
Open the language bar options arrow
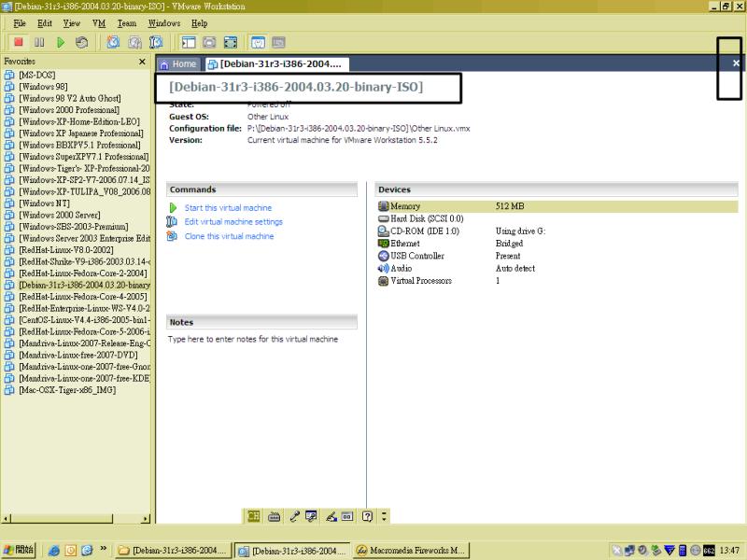tap(384, 516)
